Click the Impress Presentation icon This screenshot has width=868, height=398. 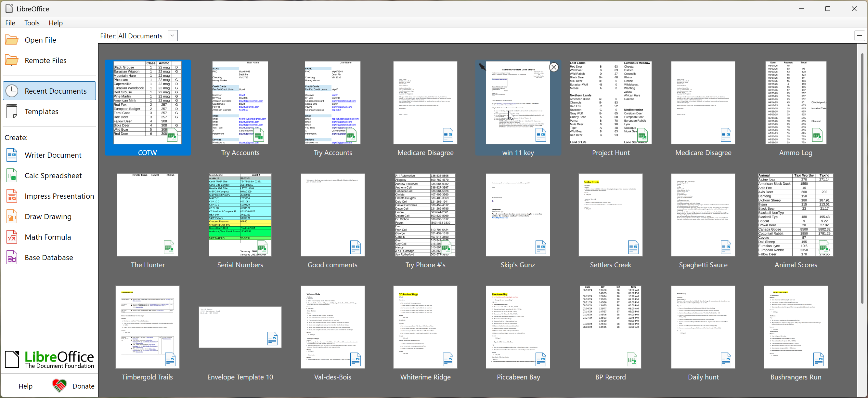[x=11, y=196]
